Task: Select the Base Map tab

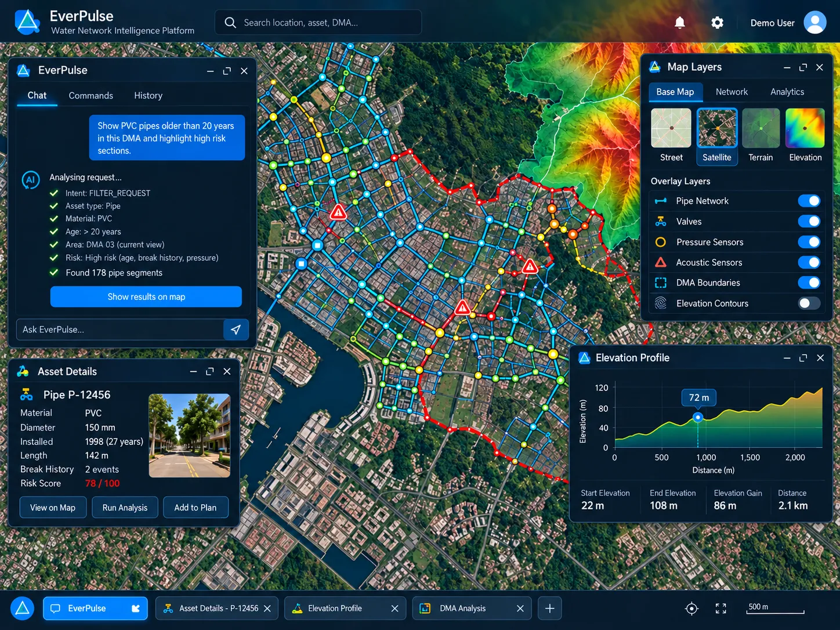Action: 675,92
